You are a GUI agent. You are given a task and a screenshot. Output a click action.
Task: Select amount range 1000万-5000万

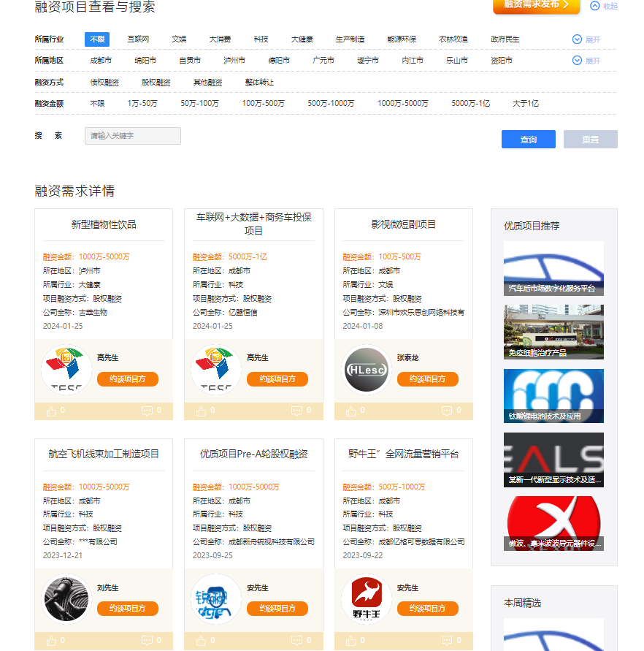pos(403,103)
